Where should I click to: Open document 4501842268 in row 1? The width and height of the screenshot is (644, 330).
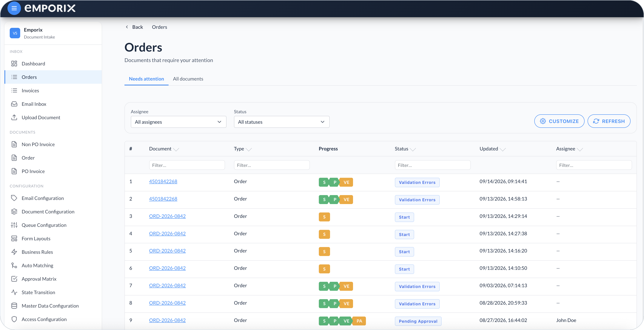point(163,181)
